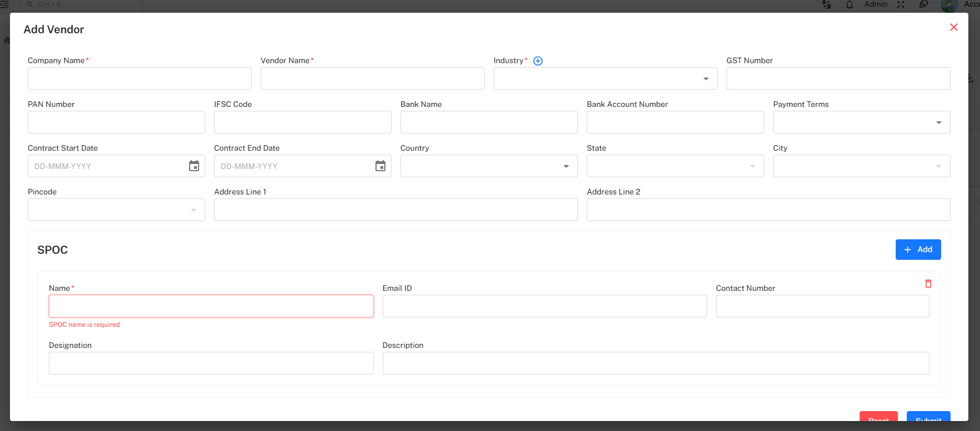Click the plus icon next to Industry
Viewport: 980px width, 431px height.
click(x=538, y=61)
